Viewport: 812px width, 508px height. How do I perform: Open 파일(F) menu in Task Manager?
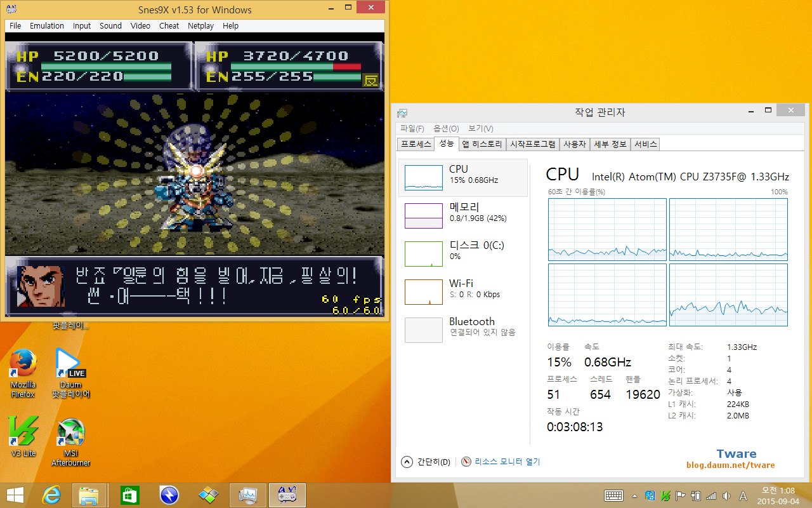tap(412, 129)
